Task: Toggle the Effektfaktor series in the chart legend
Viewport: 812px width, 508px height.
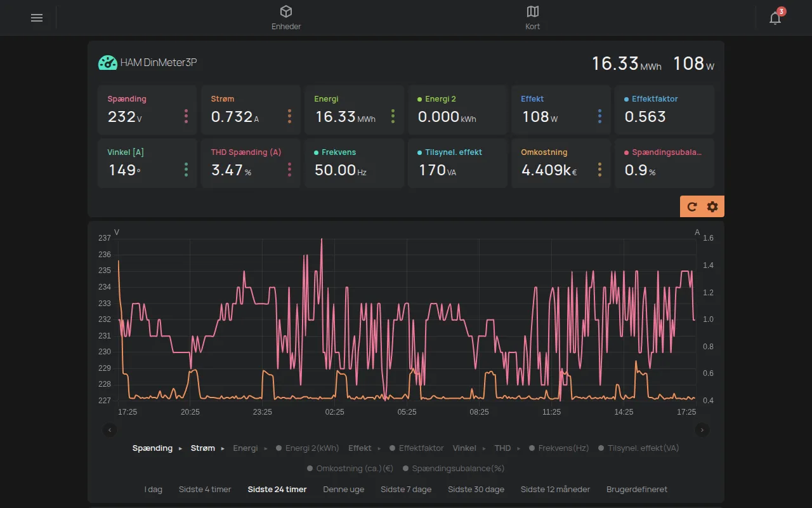Action: pyautogui.click(x=416, y=448)
